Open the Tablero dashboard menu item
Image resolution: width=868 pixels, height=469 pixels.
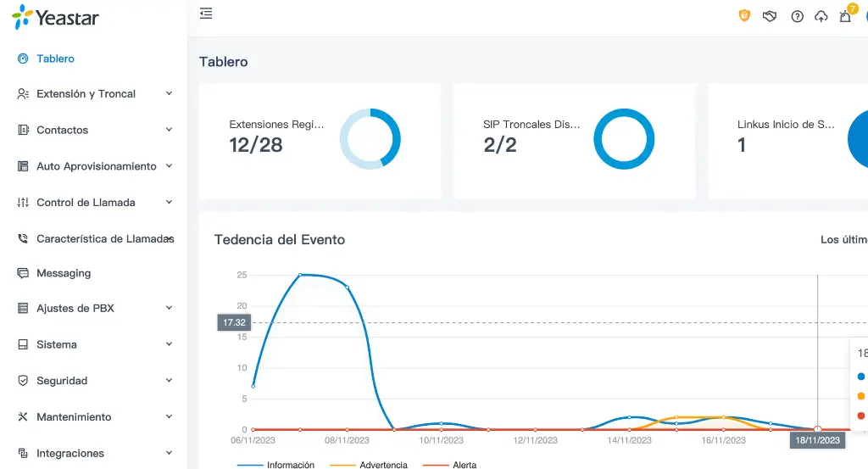[55, 59]
